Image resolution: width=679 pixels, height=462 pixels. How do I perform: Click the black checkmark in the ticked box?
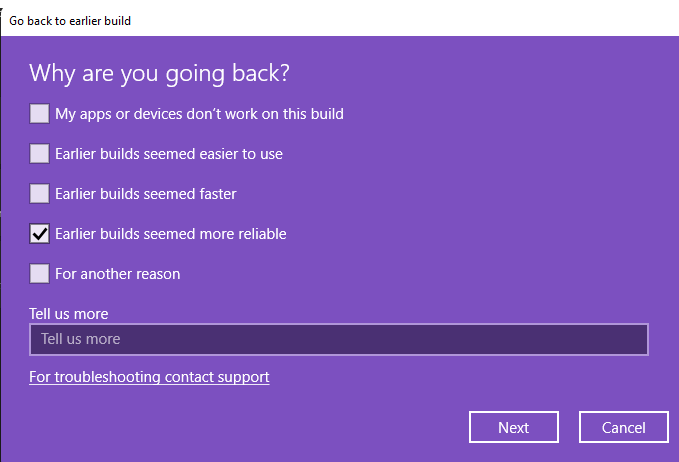pyautogui.click(x=40, y=234)
